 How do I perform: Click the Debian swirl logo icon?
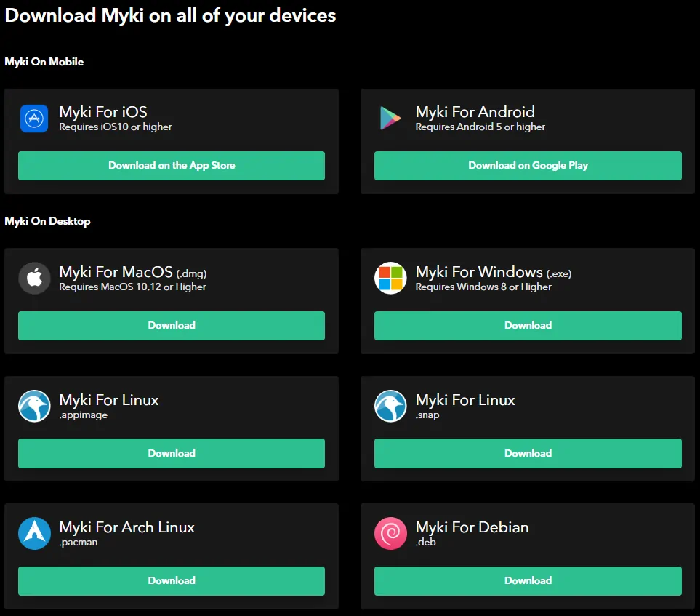pos(390,533)
